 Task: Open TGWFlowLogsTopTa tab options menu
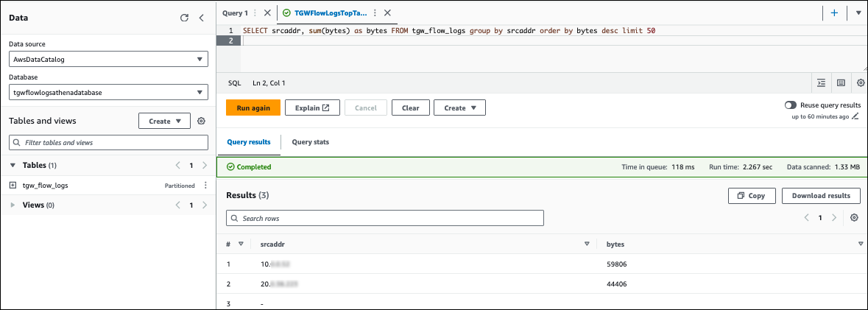pos(375,13)
